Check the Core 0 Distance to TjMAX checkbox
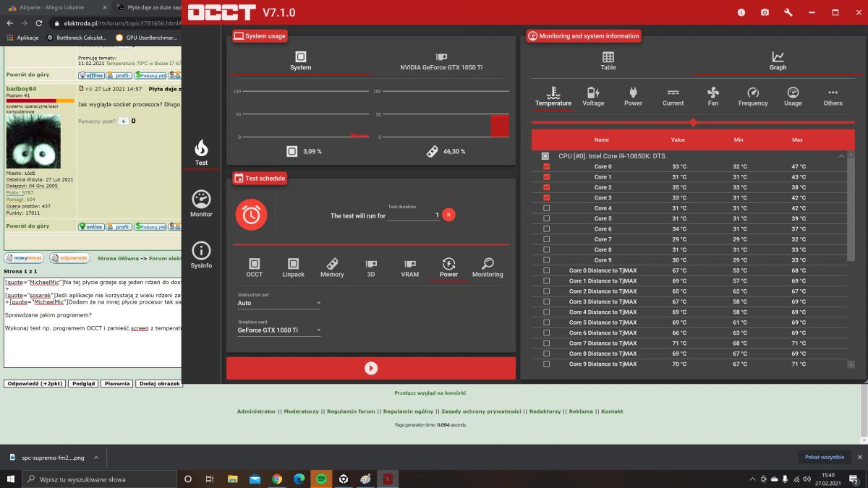 click(546, 270)
